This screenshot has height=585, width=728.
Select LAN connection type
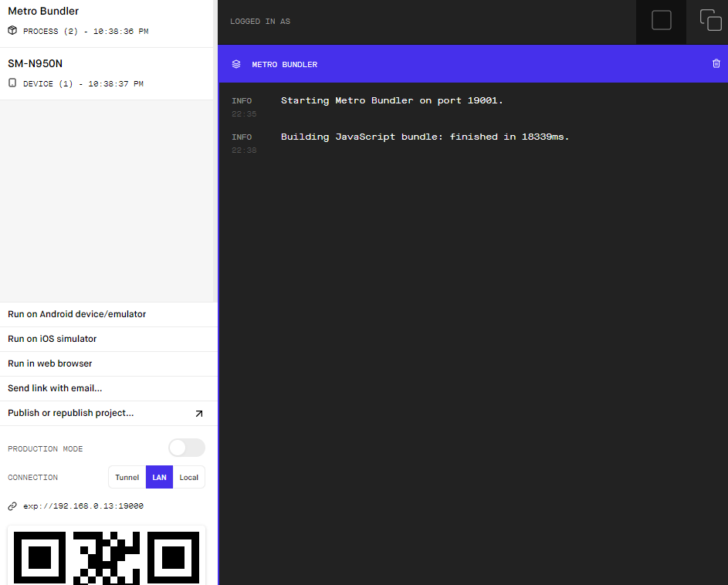pyautogui.click(x=159, y=477)
